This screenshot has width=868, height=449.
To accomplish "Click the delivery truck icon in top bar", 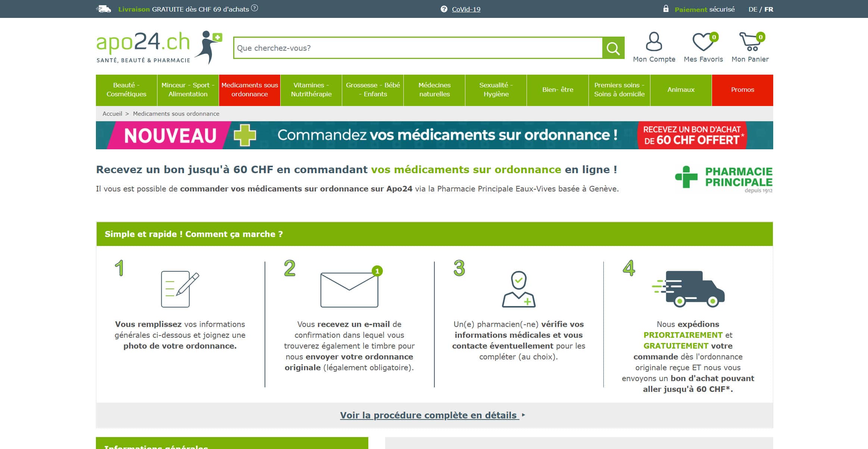I will coord(103,9).
